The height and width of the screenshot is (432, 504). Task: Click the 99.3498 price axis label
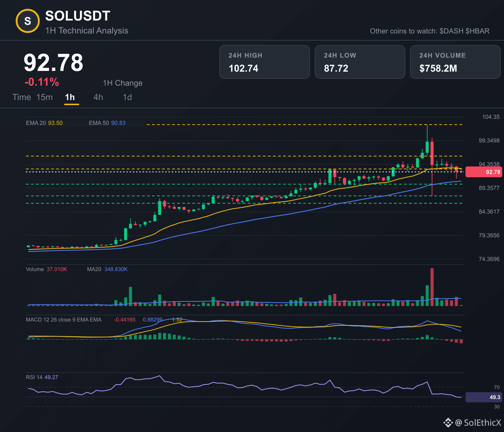coord(489,140)
